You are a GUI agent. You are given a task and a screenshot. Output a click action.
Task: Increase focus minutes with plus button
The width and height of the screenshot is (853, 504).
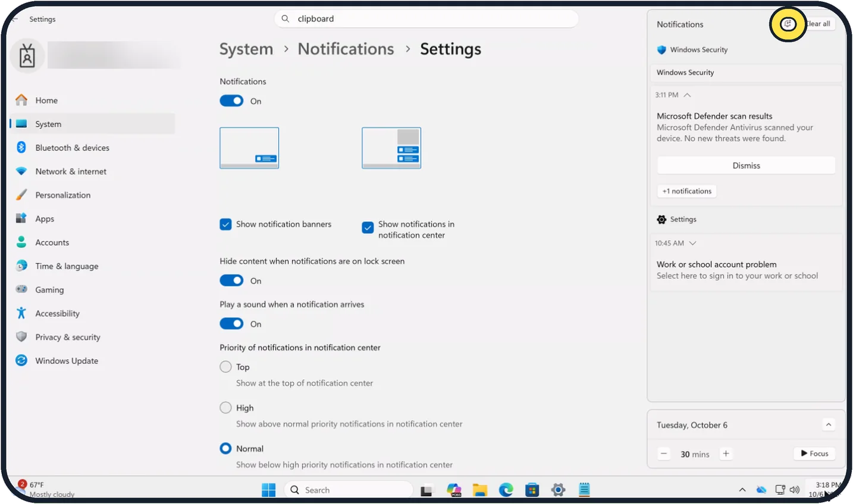pos(726,454)
